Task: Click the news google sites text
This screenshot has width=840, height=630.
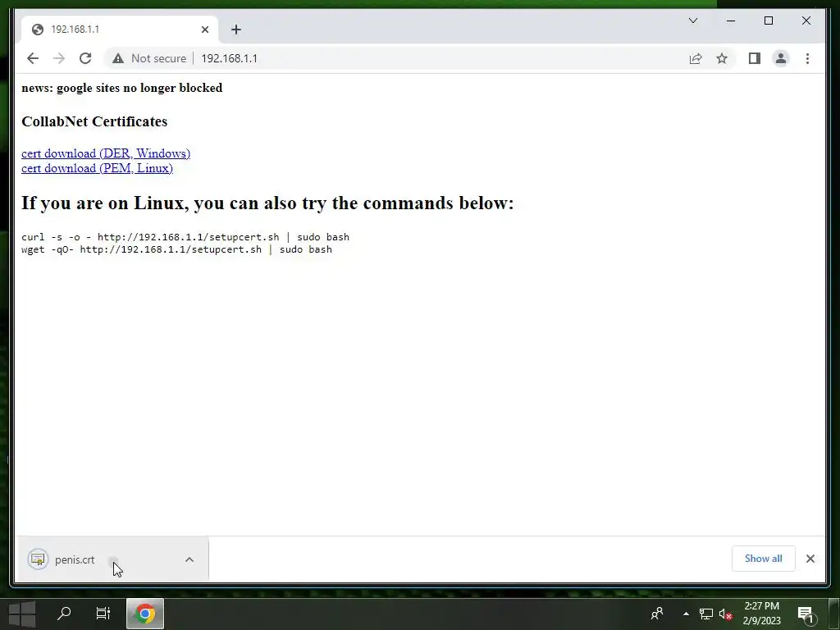Action: pyautogui.click(x=122, y=88)
